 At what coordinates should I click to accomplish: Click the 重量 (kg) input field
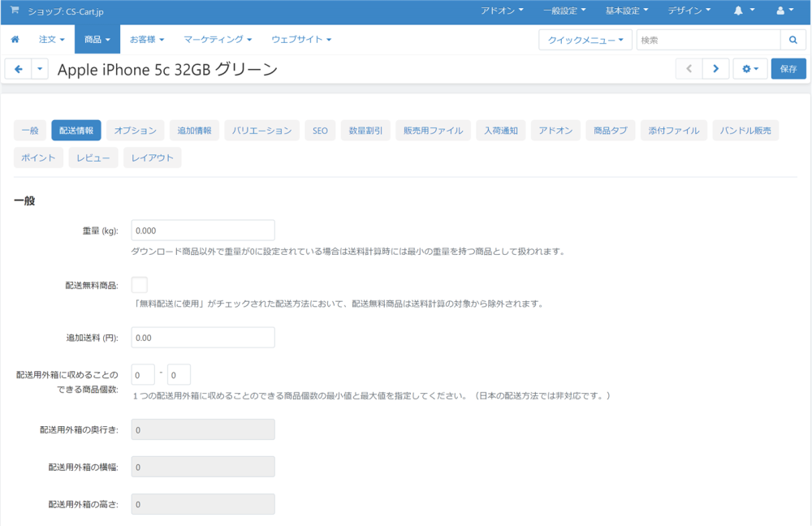click(203, 231)
